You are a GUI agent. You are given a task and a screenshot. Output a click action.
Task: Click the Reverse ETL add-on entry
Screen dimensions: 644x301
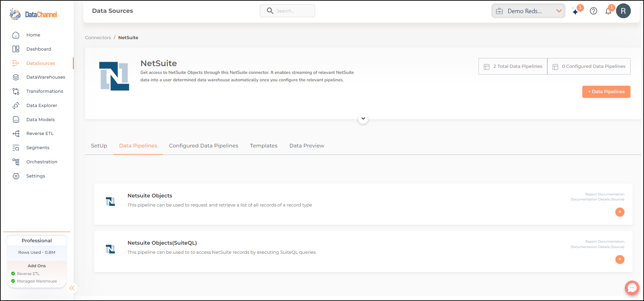(25, 274)
